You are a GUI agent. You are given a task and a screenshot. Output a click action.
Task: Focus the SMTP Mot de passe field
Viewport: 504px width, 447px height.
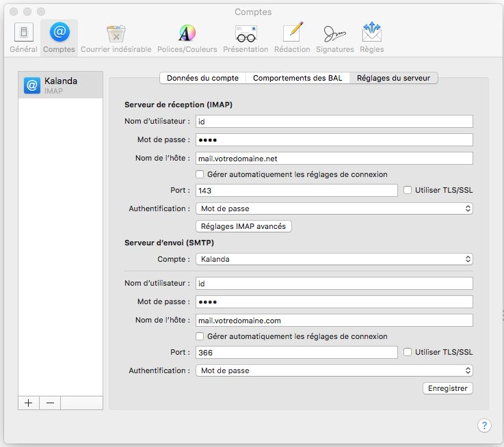[x=334, y=301]
